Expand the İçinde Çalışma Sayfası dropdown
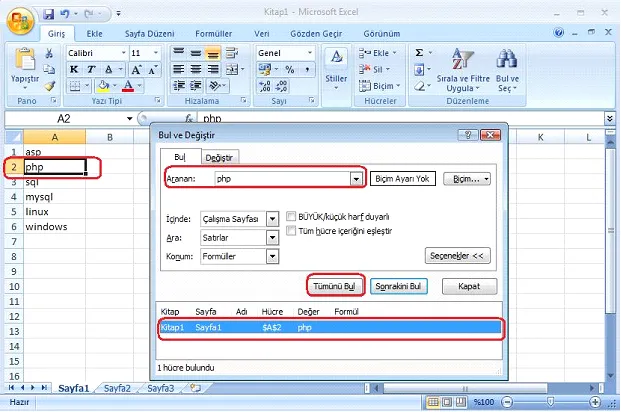This screenshot has height=412, width=621. 272,218
